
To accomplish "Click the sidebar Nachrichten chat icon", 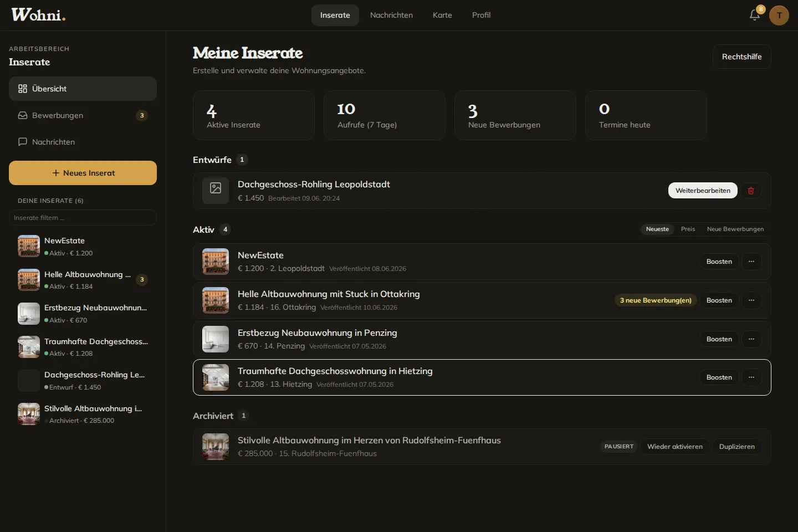I will tap(23, 142).
